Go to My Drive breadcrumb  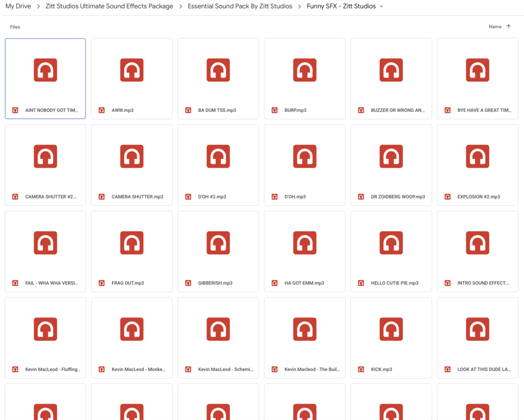point(18,6)
